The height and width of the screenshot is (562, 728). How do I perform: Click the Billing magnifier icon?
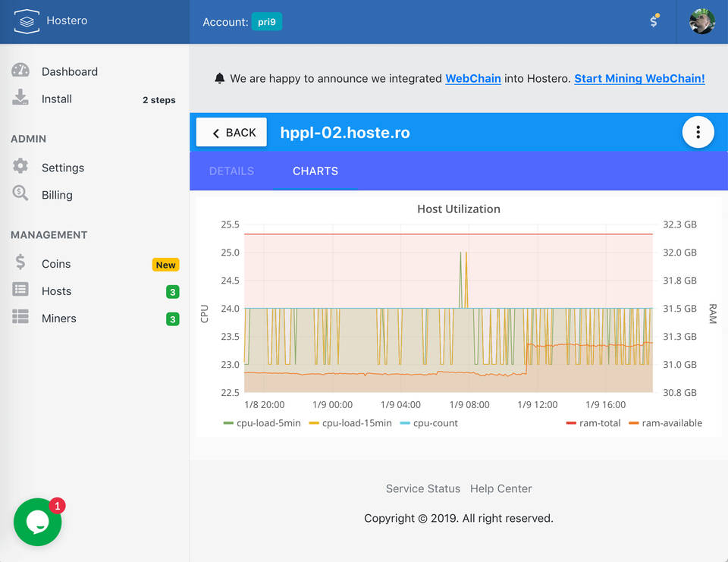tap(20, 194)
